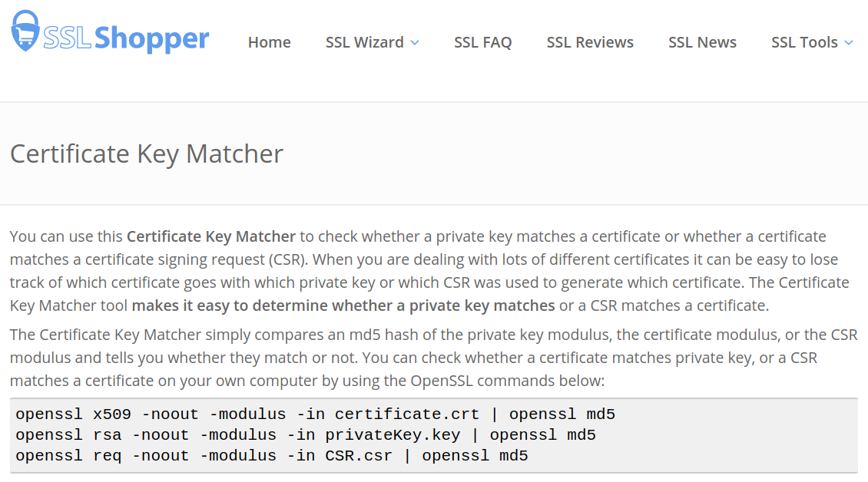Go to the Home page
This screenshot has width=868, height=482.
(269, 42)
